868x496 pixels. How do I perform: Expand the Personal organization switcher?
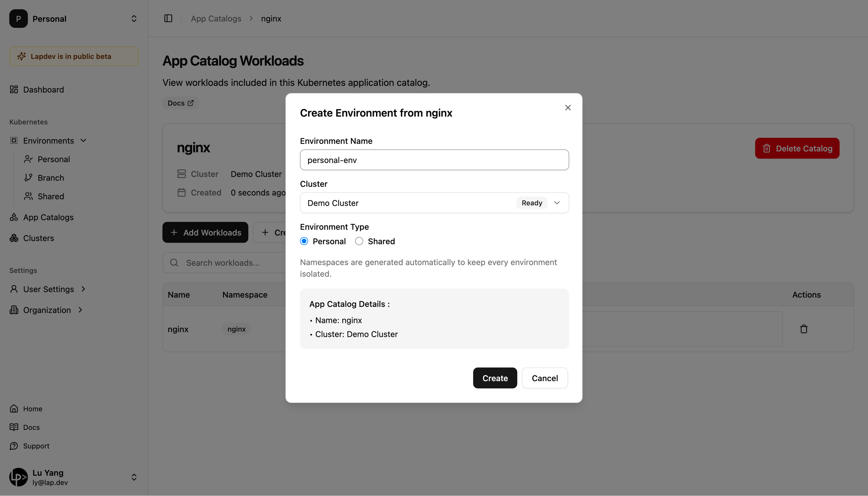click(x=133, y=19)
